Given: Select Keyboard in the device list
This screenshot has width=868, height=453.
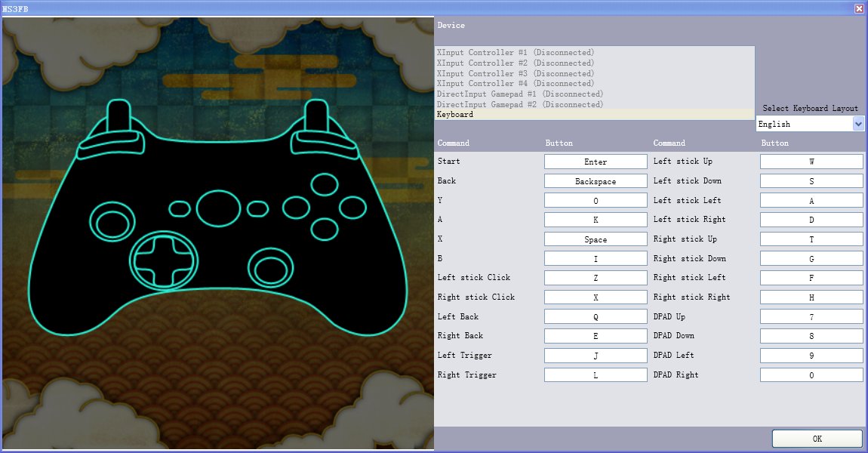Looking at the screenshot, I should tap(595, 115).
